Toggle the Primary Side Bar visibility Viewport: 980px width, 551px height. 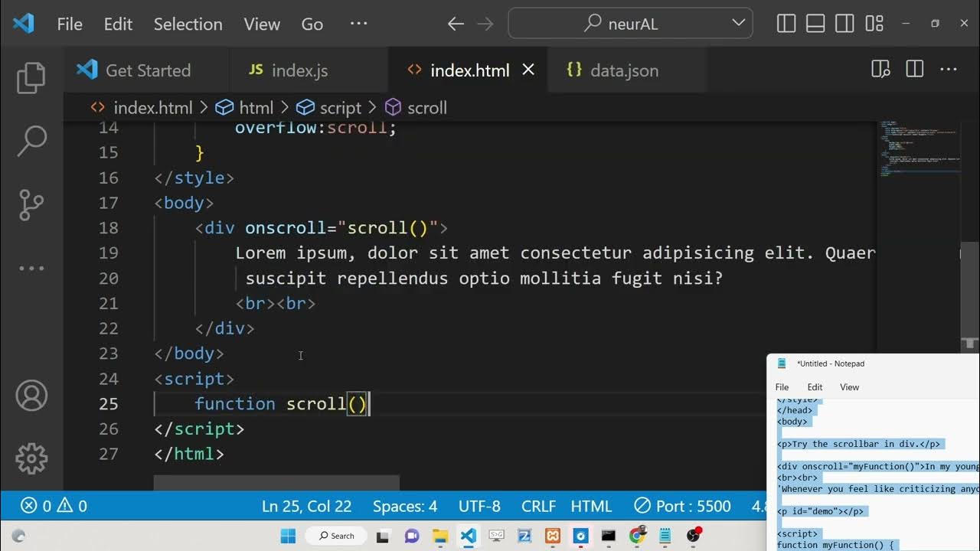point(786,24)
